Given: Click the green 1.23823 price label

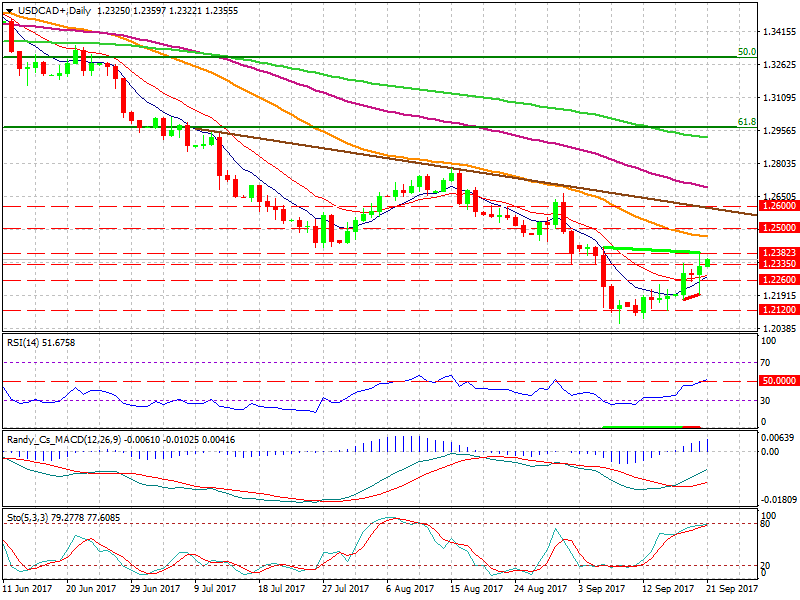Looking at the screenshot, I should pyautogui.click(x=778, y=253).
